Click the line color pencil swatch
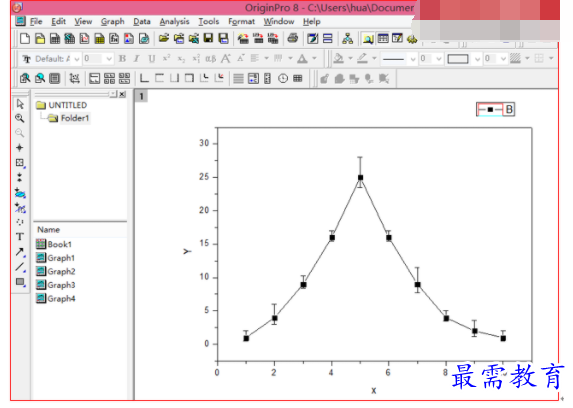 tap(362, 58)
